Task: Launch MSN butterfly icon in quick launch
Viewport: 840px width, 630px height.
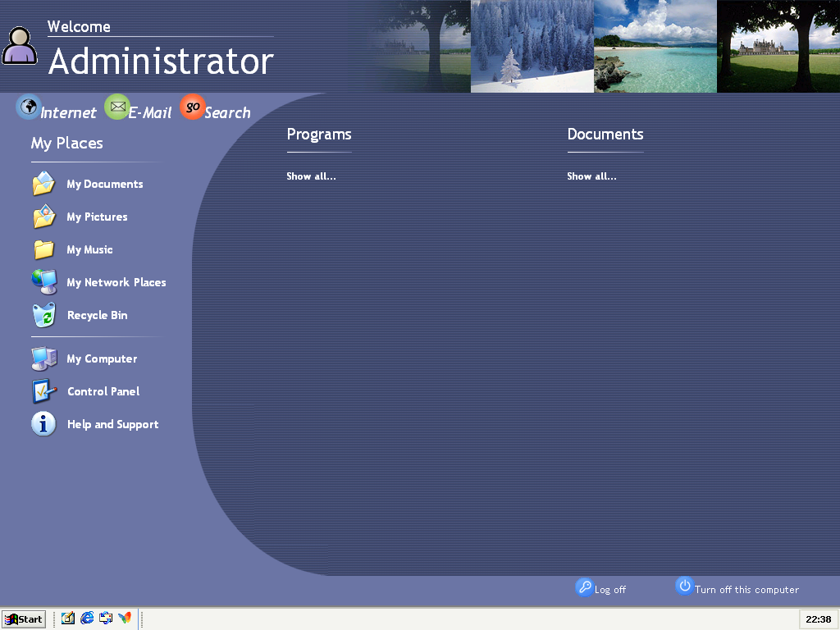Action: pos(125,619)
